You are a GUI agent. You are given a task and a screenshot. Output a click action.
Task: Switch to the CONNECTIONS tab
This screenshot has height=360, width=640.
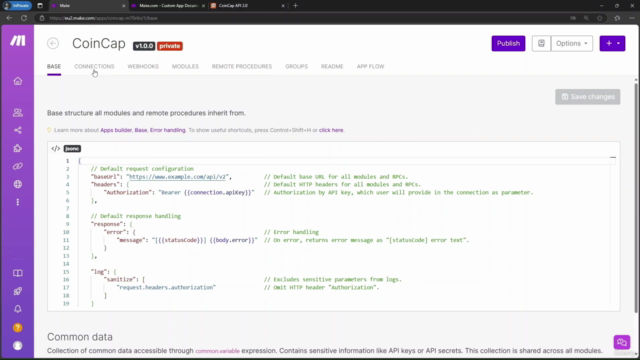click(x=94, y=67)
